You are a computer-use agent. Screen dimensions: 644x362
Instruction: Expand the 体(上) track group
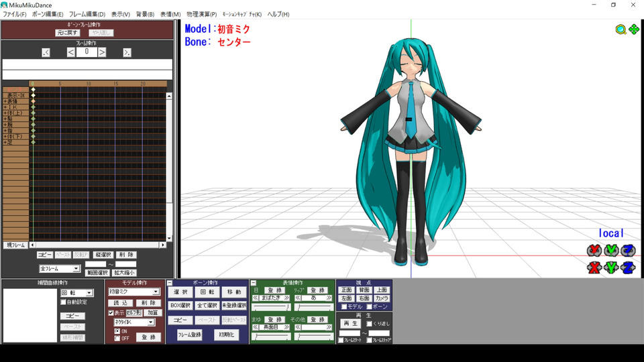point(5,113)
